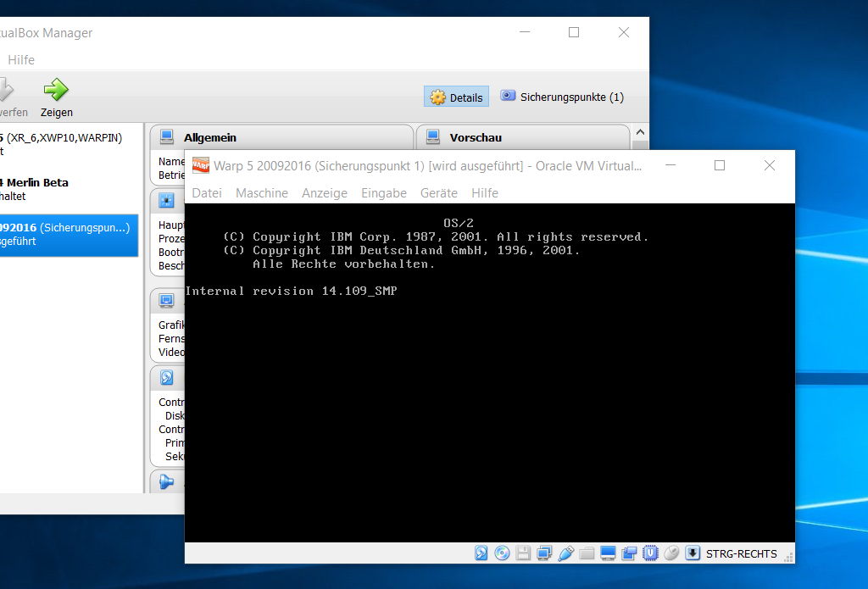The height and width of the screenshot is (589, 868).
Task: Click the resize grip in VM status bar corner
Action: [789, 558]
